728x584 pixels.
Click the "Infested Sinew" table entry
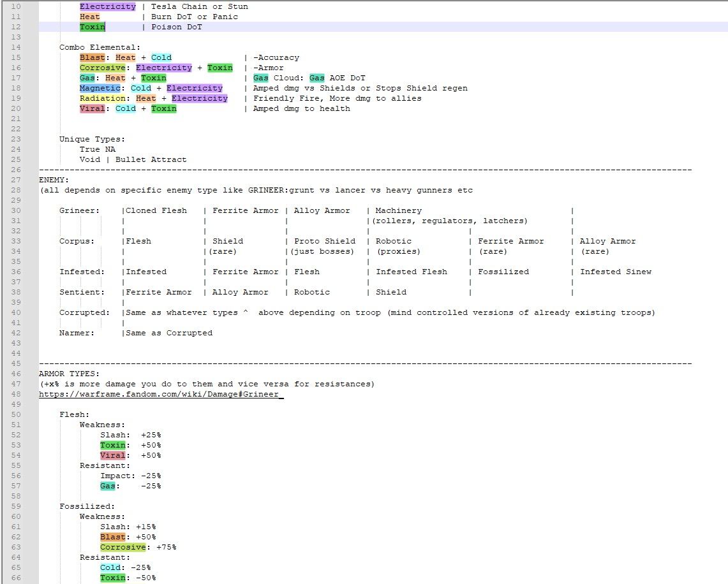[615, 272]
